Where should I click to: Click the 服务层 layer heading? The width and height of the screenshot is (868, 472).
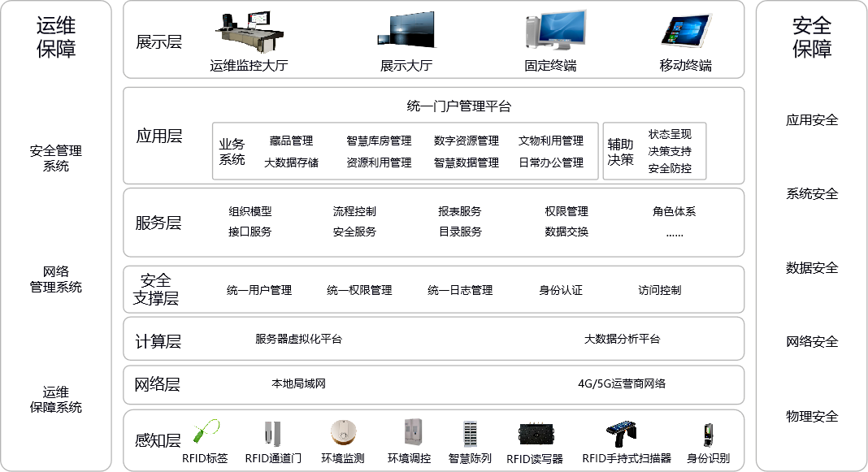click(158, 223)
